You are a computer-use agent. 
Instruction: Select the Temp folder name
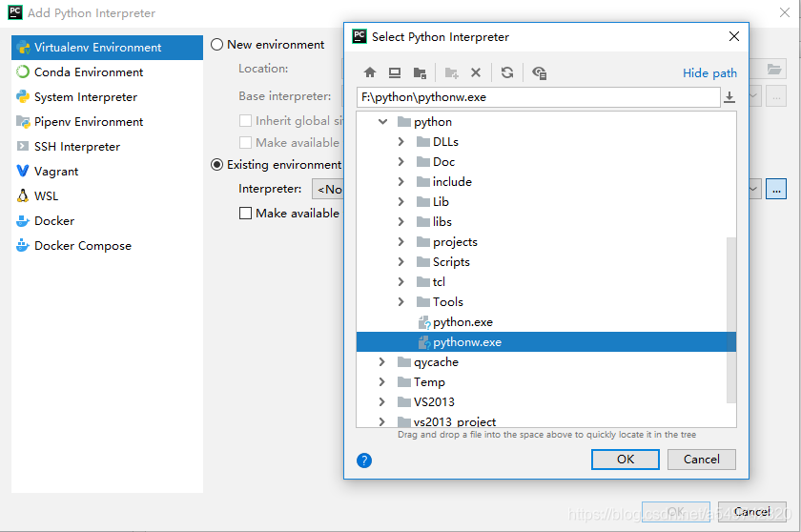(x=430, y=382)
